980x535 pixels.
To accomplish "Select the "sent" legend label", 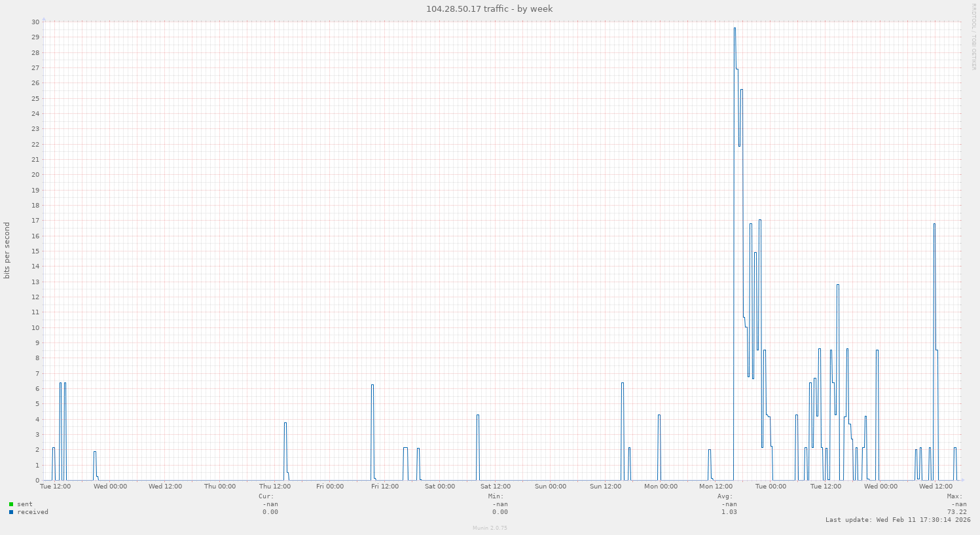I will [25, 504].
